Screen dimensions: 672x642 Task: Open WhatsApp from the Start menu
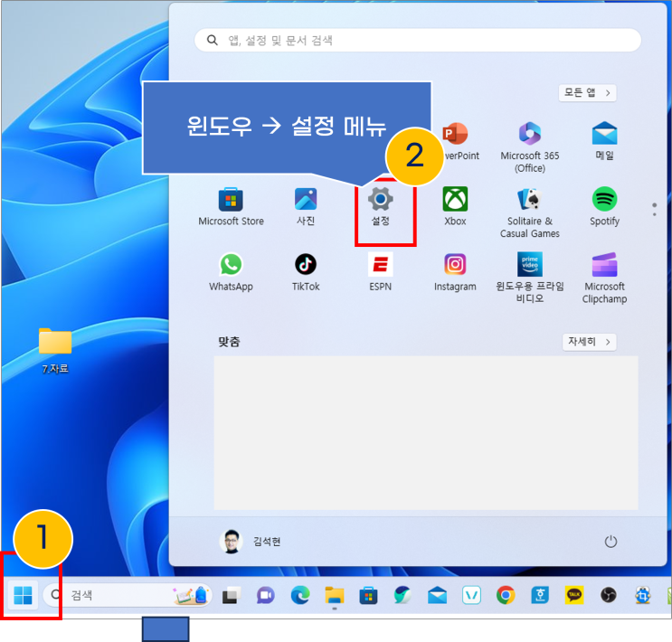(x=231, y=271)
